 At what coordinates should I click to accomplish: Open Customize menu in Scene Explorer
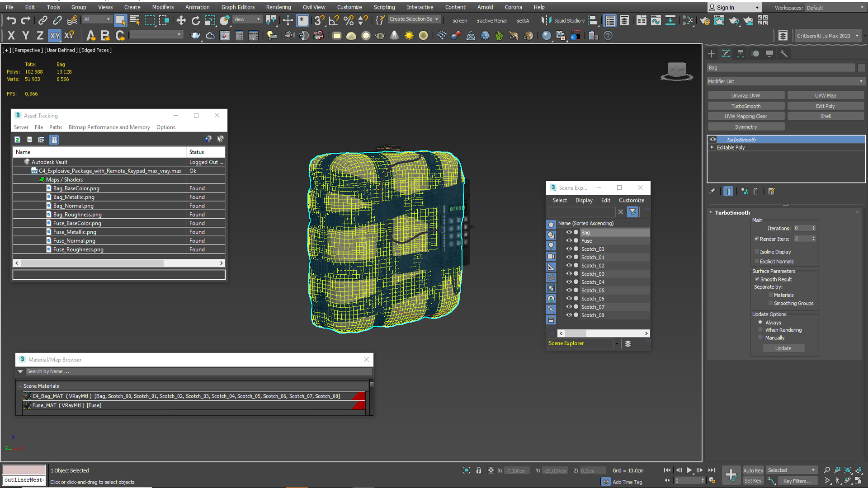pos(632,200)
